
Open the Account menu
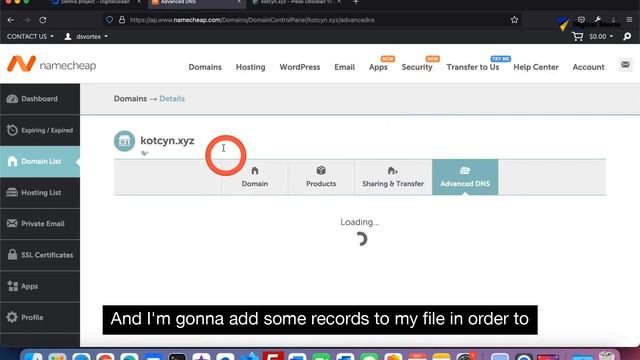coord(588,67)
